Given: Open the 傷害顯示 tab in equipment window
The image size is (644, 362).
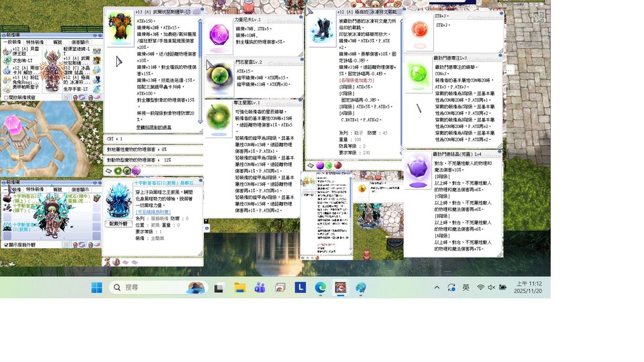Looking at the screenshot, I should click(80, 42).
